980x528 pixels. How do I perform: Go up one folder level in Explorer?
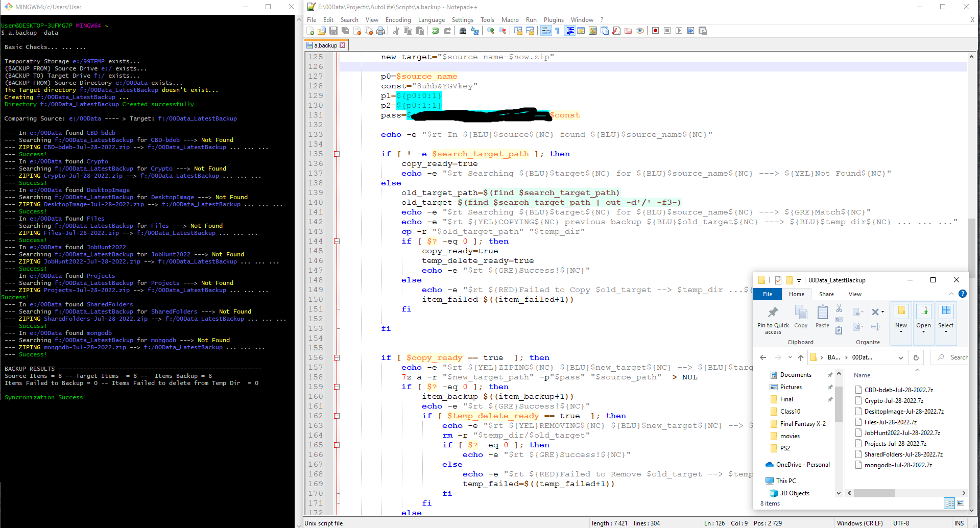(x=801, y=357)
